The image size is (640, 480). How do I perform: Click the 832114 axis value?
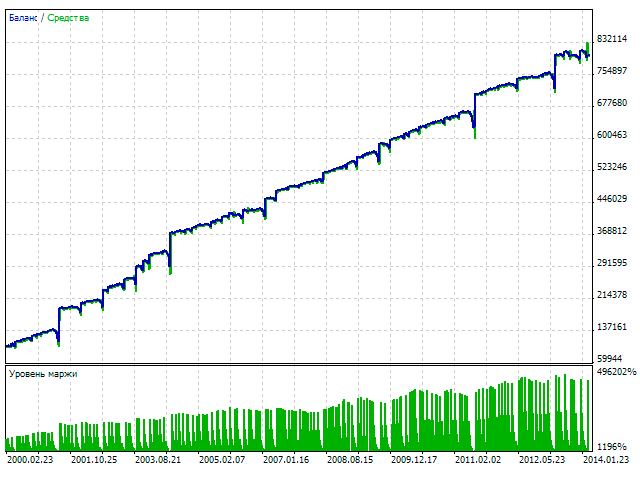pyautogui.click(x=612, y=39)
